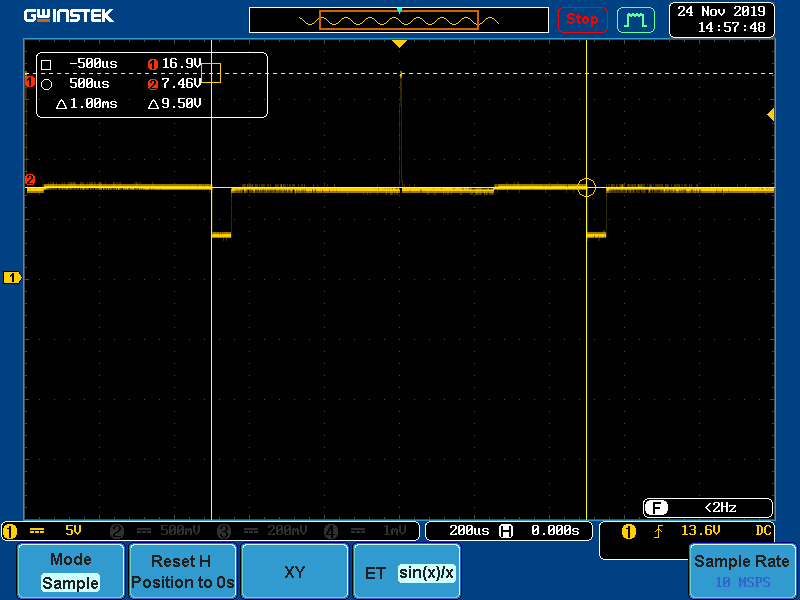The width and height of the screenshot is (800, 600).
Task: Click the -500us cursor reading
Action: 93,64
